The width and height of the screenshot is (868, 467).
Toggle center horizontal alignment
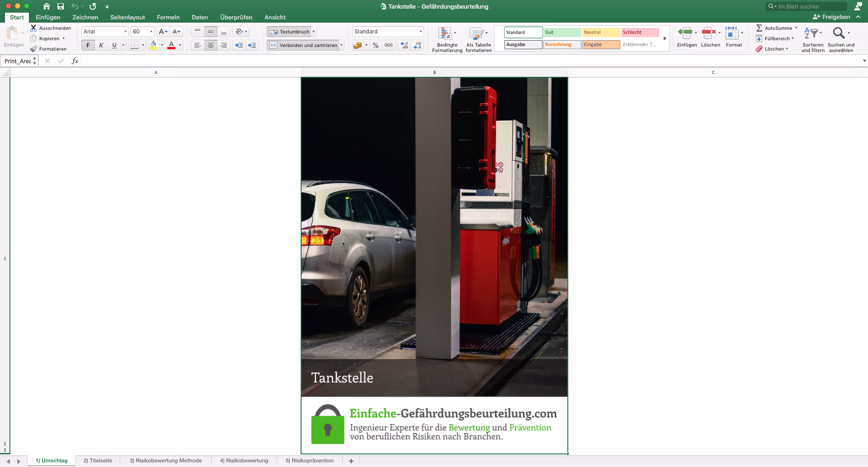211,45
